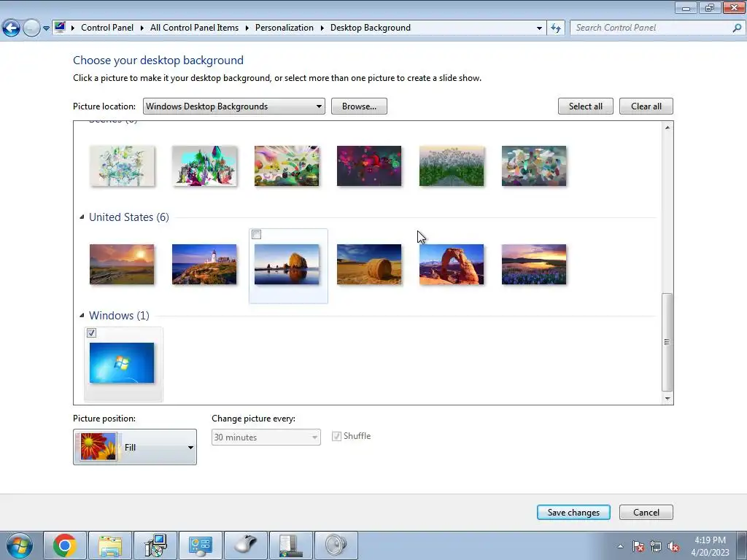
Task: Open the 30 minutes interval dropdown
Action: 266,437
